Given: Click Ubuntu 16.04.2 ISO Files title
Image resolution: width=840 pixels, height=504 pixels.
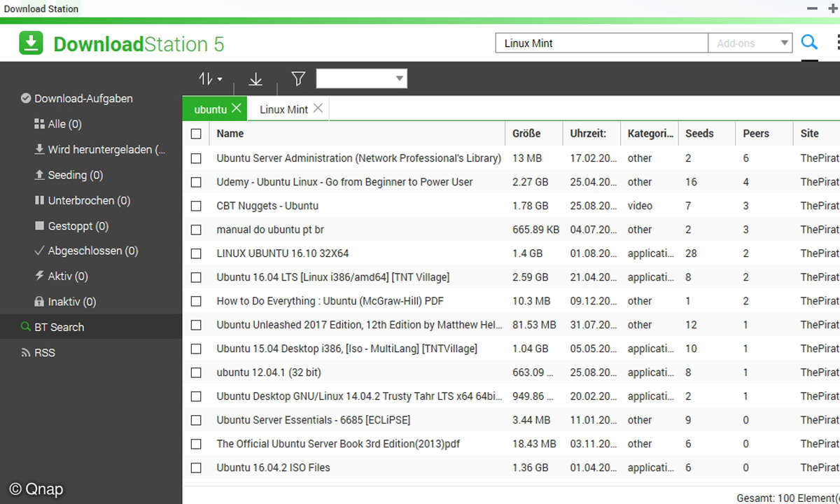Looking at the screenshot, I should (273, 468).
